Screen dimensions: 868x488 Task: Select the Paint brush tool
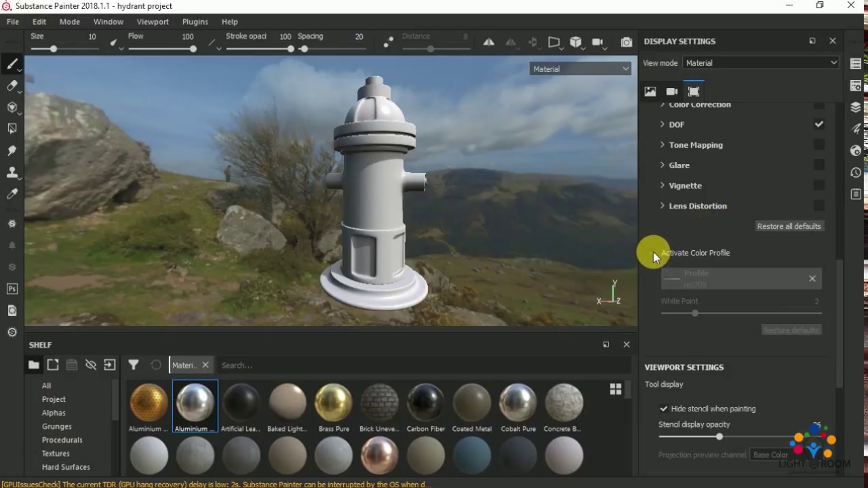tap(12, 64)
